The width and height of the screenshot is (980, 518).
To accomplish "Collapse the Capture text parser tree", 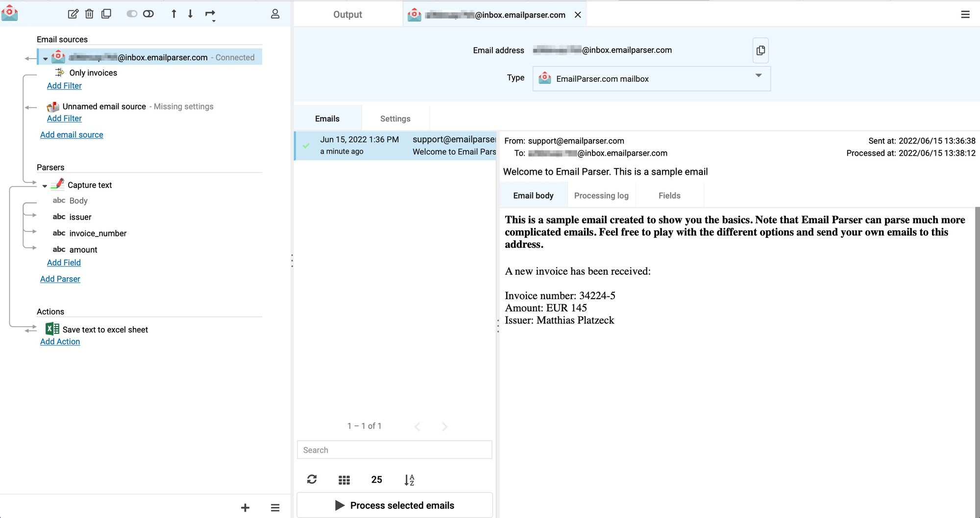I will pyautogui.click(x=45, y=186).
